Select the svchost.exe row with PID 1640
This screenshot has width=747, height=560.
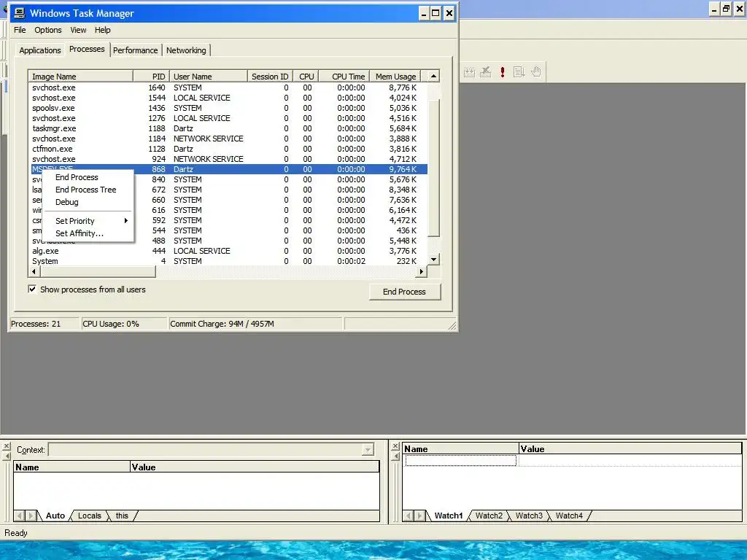228,87
